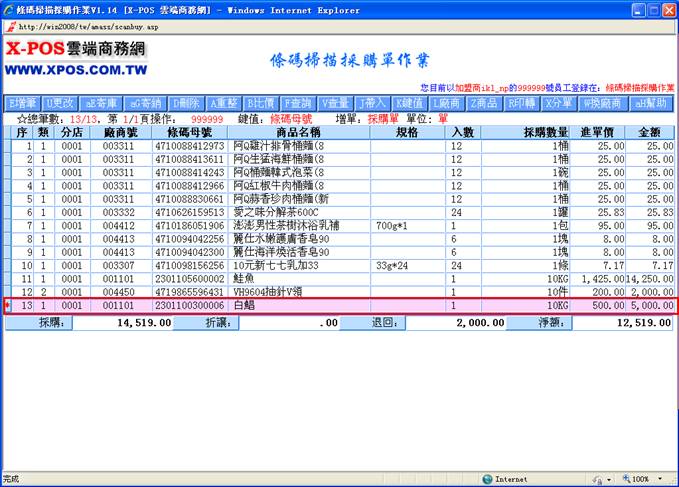Click the E增單 toolbar button
Screen dimensions: 679x487
(22, 103)
